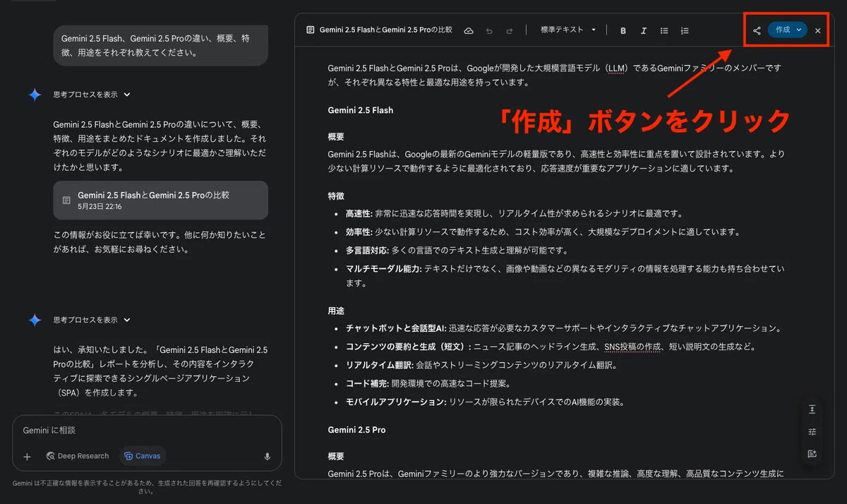
Task: Redo the edit in canvas toolbar
Action: pyautogui.click(x=509, y=30)
